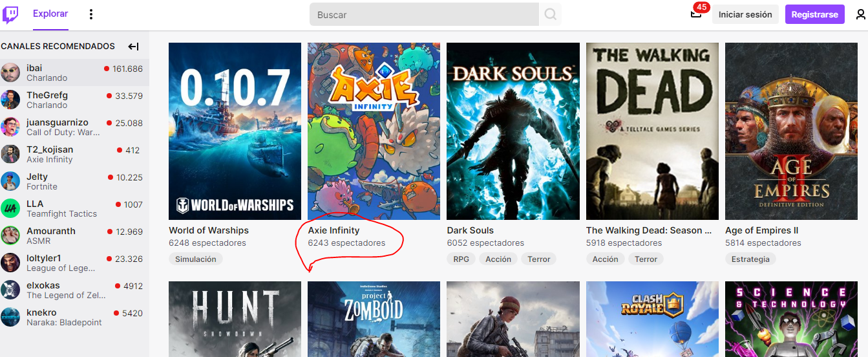Open Age of Empires II cover art
Image resolution: width=868 pixels, height=357 pixels.
tap(792, 131)
